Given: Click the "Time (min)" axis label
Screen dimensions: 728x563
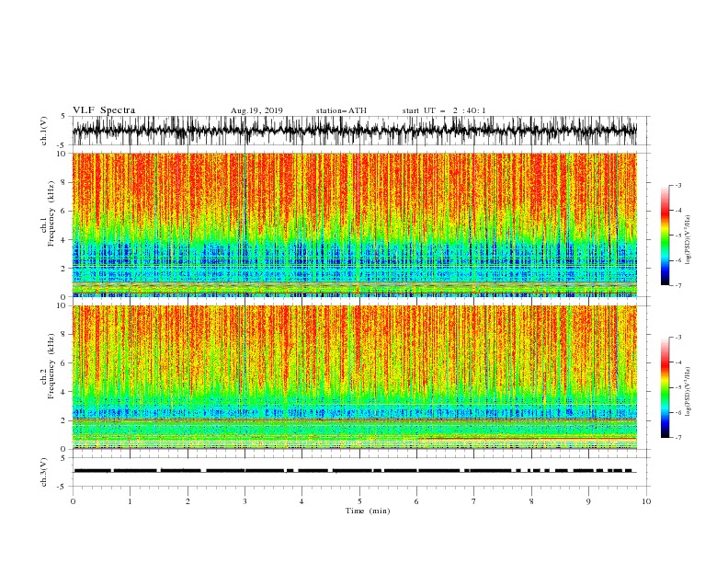Looking at the screenshot, I should 368,511.
